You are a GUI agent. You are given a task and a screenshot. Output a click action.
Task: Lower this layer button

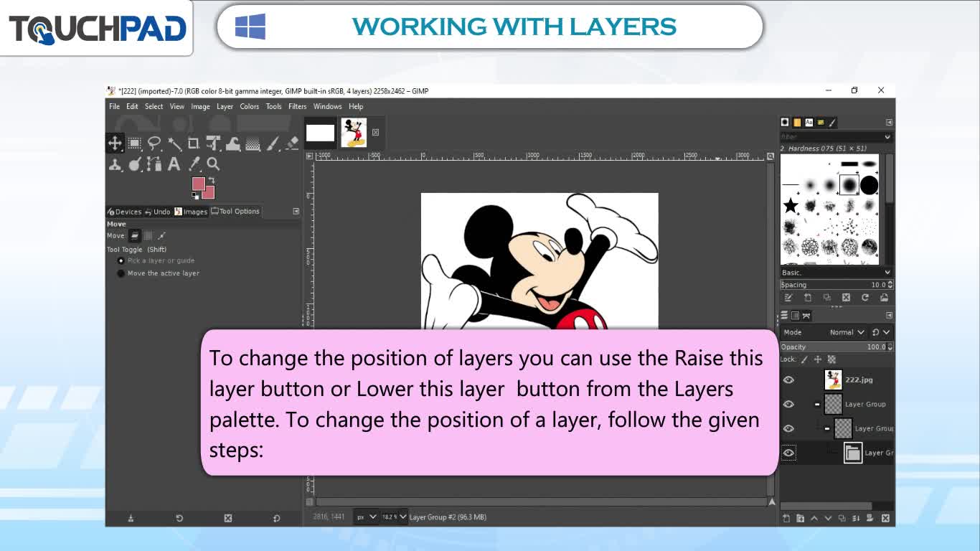828,518
